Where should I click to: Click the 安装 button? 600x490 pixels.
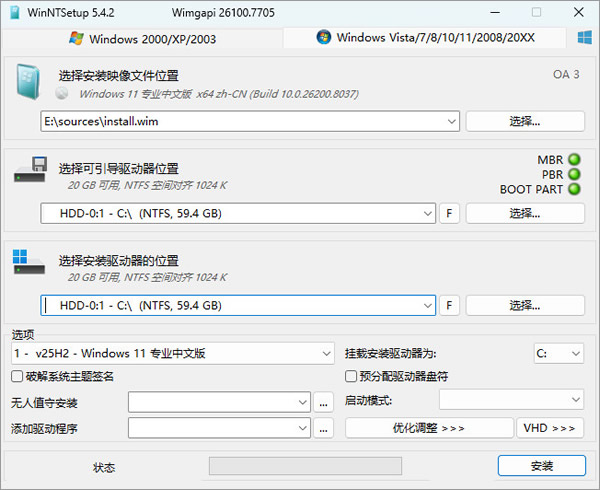point(541,466)
